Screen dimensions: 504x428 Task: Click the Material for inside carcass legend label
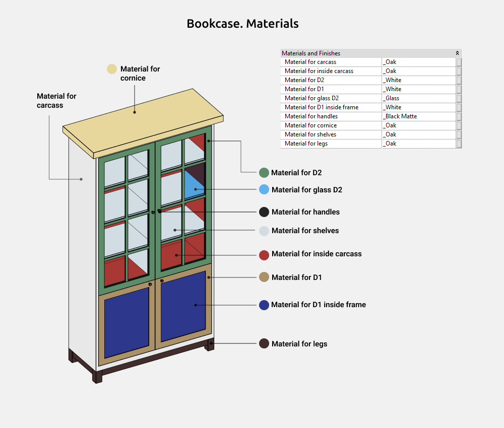(317, 254)
